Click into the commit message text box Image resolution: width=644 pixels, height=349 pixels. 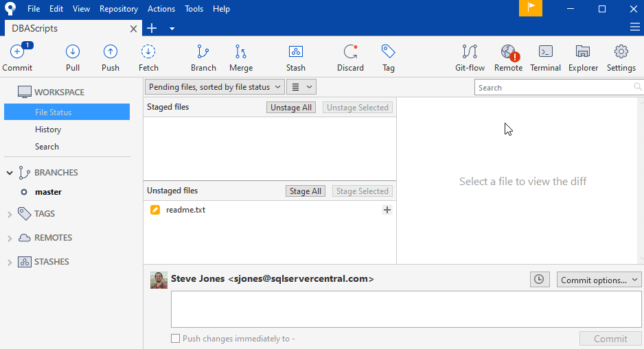pos(406,309)
